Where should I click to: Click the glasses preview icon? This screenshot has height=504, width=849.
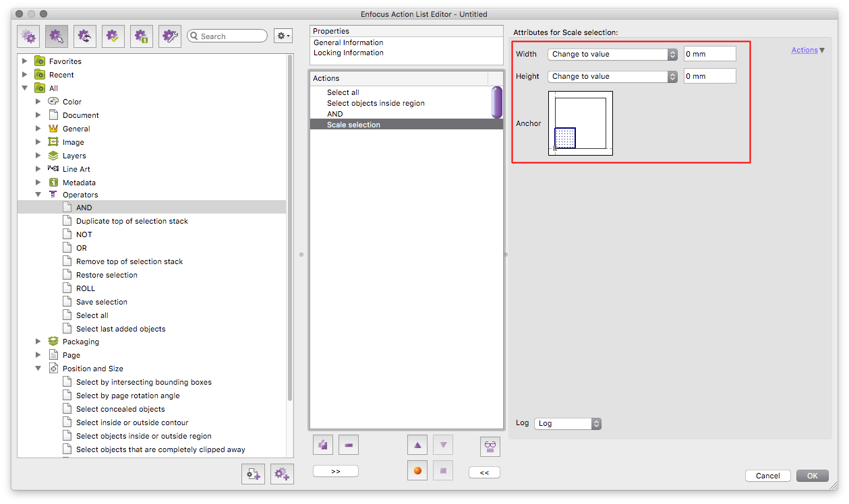click(x=490, y=445)
